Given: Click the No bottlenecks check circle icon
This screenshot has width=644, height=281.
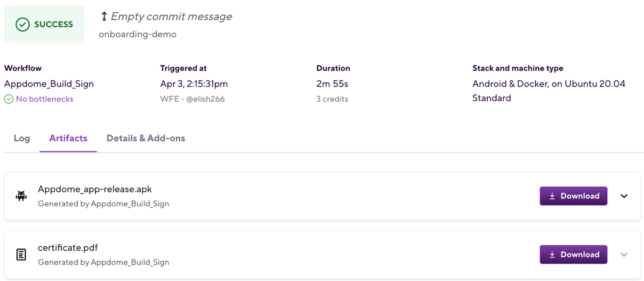Looking at the screenshot, I should pyautogui.click(x=9, y=99).
